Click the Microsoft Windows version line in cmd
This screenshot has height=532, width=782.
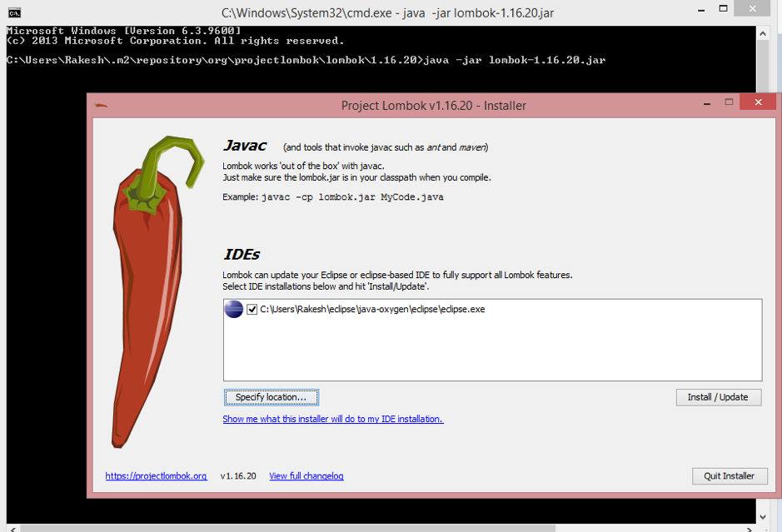(x=124, y=31)
